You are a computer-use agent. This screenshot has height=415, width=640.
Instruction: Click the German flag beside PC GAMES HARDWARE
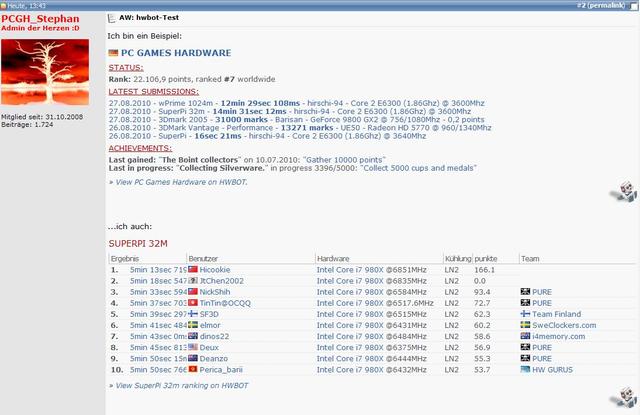tap(113, 53)
